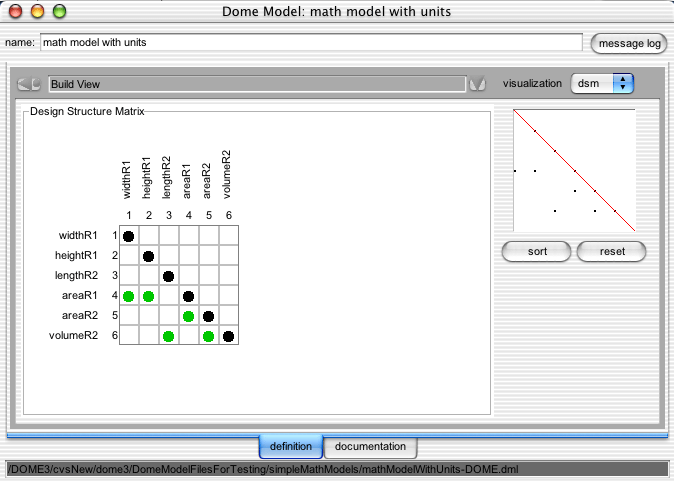Click the rotated areaR2 column header
Screen dimensions: 674x482
[x=206, y=181]
